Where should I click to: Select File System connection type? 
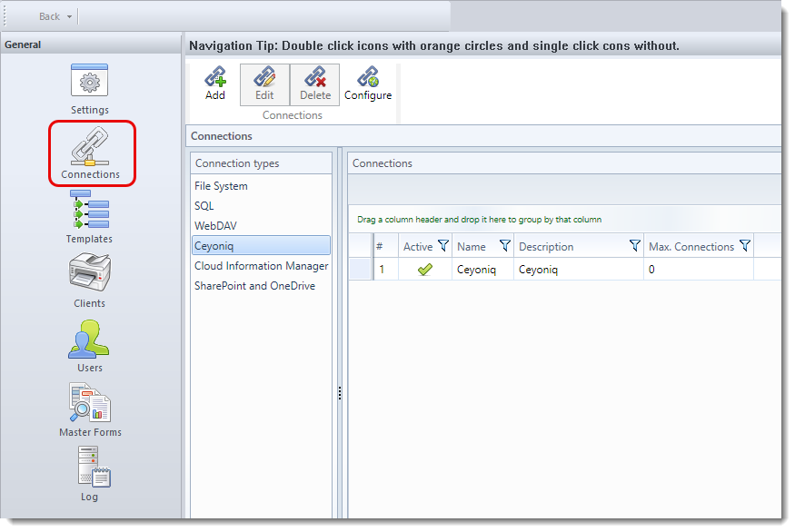221,186
